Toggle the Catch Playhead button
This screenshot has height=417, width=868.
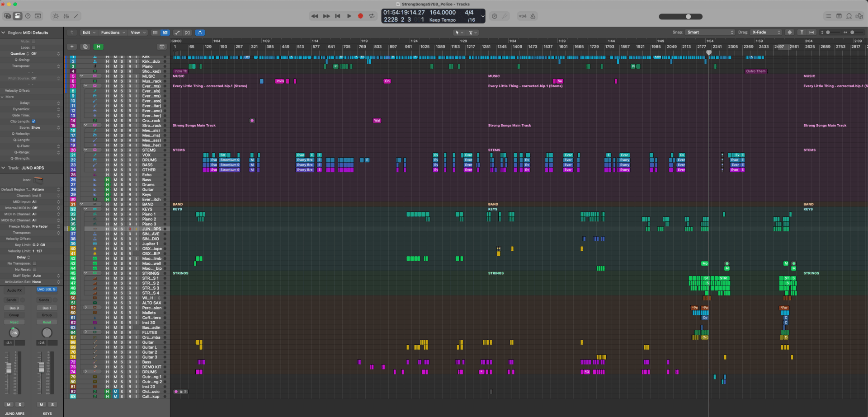(x=200, y=33)
